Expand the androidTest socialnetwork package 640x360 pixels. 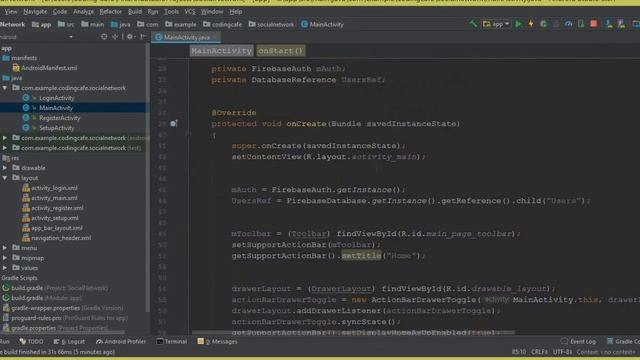4,138
